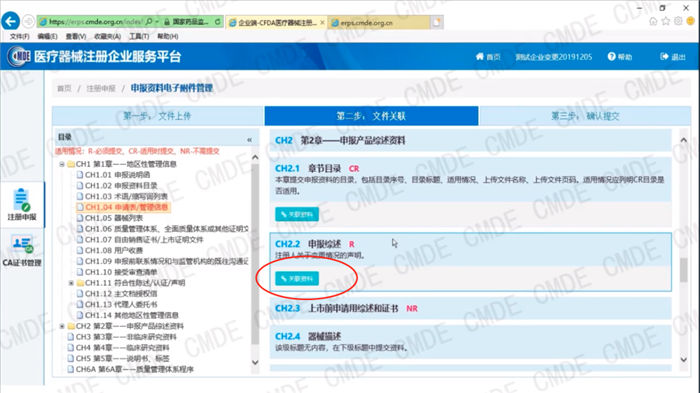Click the browser back arrow button

10,21
